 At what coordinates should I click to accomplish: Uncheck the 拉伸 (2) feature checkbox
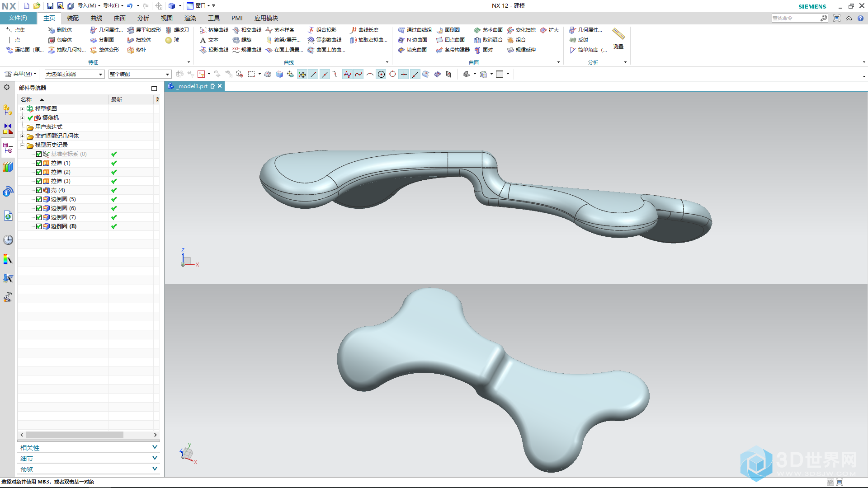coord(39,172)
